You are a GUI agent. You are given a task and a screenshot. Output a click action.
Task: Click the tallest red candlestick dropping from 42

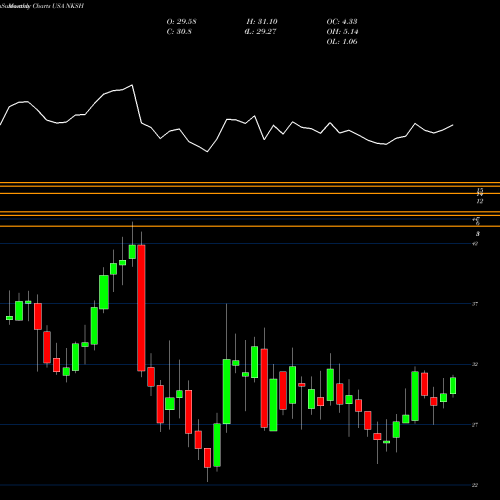point(141,308)
